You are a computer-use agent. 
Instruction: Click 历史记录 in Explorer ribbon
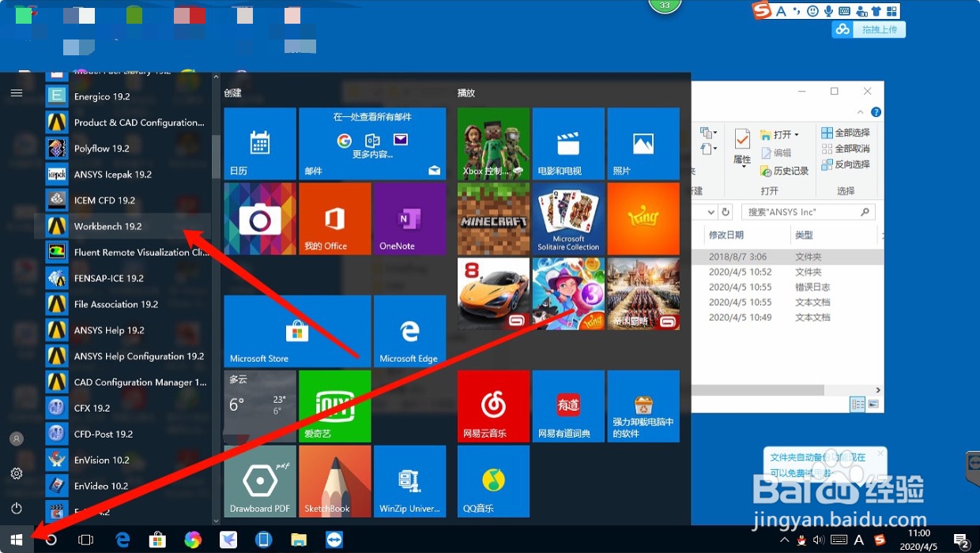[784, 171]
